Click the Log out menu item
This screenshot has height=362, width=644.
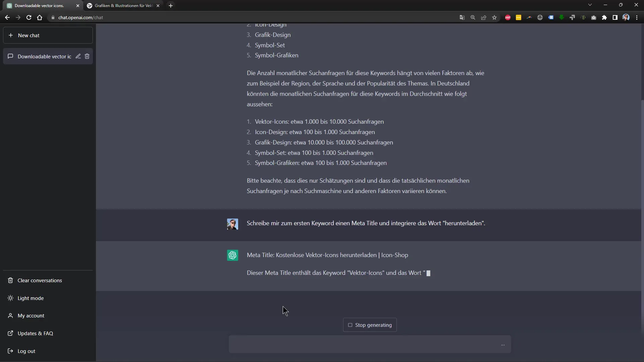(26, 351)
